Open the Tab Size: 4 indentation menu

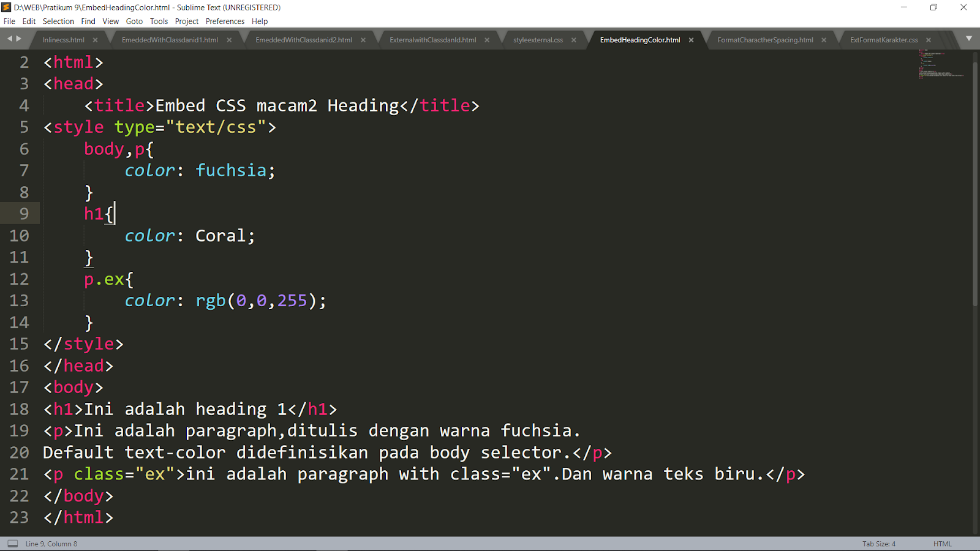coord(878,543)
